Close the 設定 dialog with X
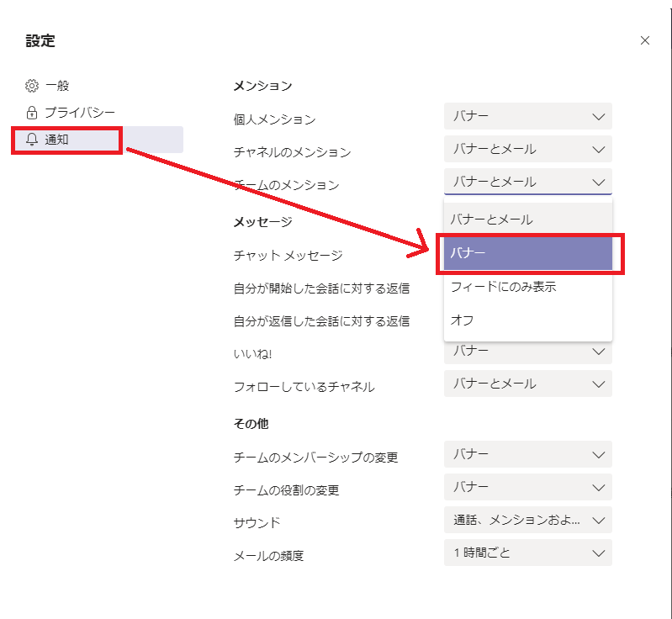672x619 pixels. 645,40
